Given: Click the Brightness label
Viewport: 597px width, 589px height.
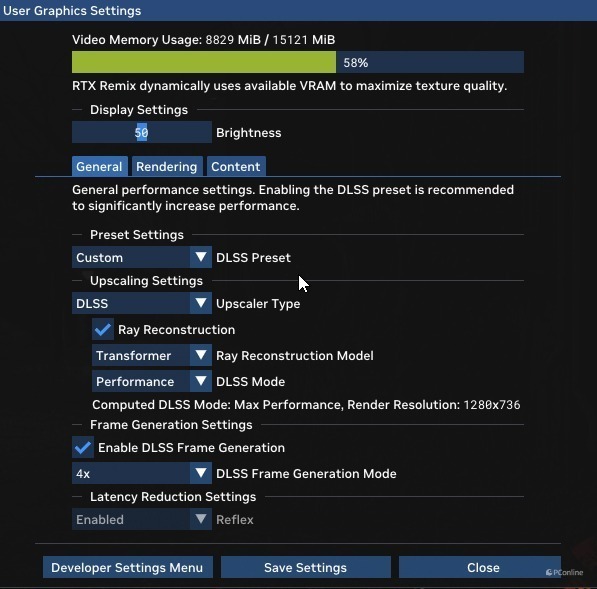Looking at the screenshot, I should [249, 132].
